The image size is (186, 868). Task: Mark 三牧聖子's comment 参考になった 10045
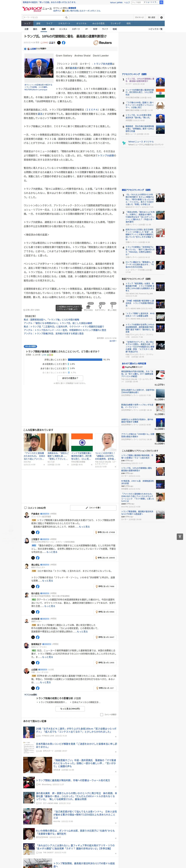tap(105, 558)
